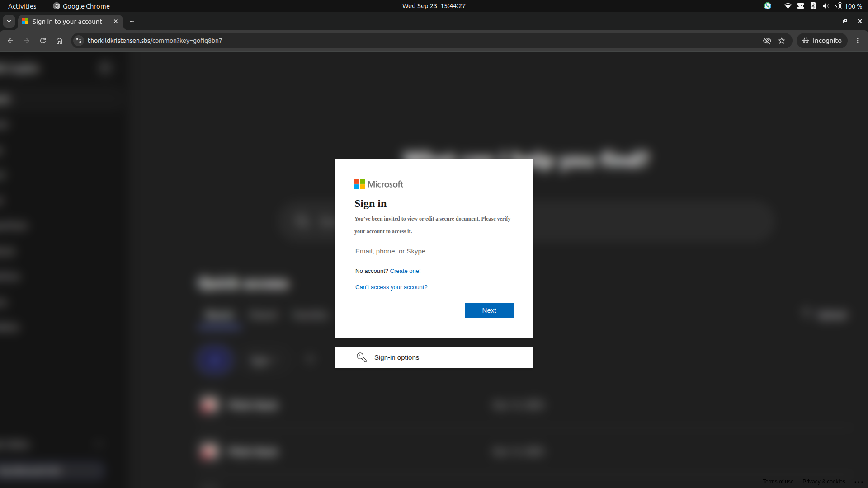This screenshot has height=488, width=868.
Task: Click the 'No account?' text
Action: coord(372,271)
